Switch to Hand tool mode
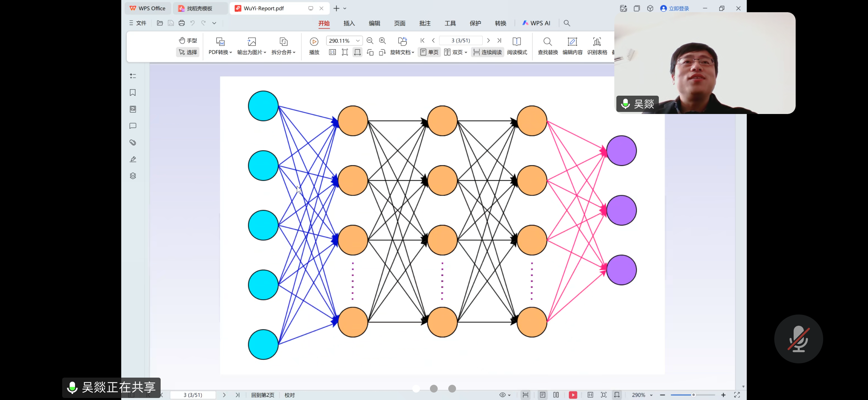 [188, 40]
